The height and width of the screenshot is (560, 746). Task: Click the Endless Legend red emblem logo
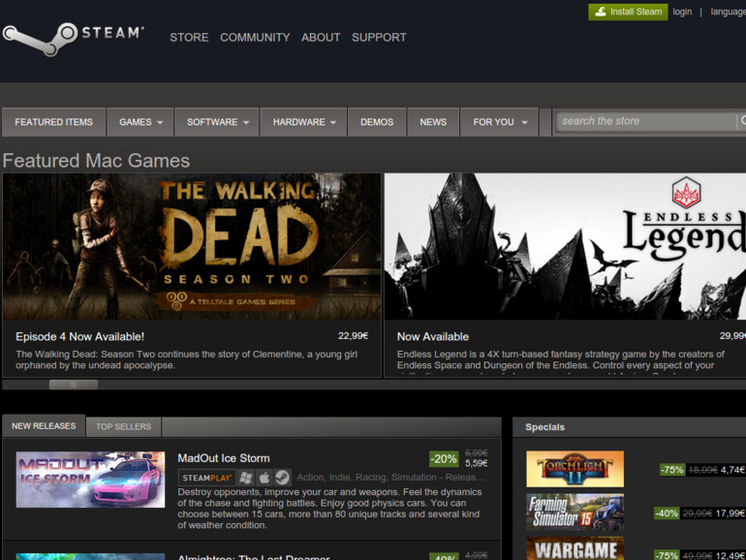[x=686, y=192]
